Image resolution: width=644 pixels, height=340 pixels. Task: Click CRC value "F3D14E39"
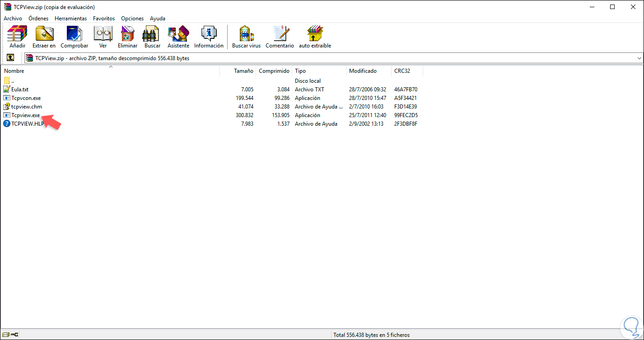pyautogui.click(x=406, y=107)
